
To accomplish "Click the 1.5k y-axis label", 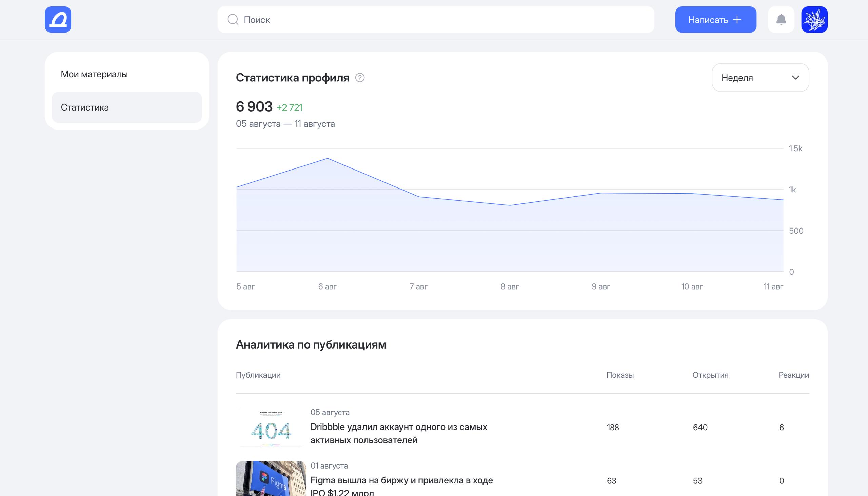I will pos(795,148).
